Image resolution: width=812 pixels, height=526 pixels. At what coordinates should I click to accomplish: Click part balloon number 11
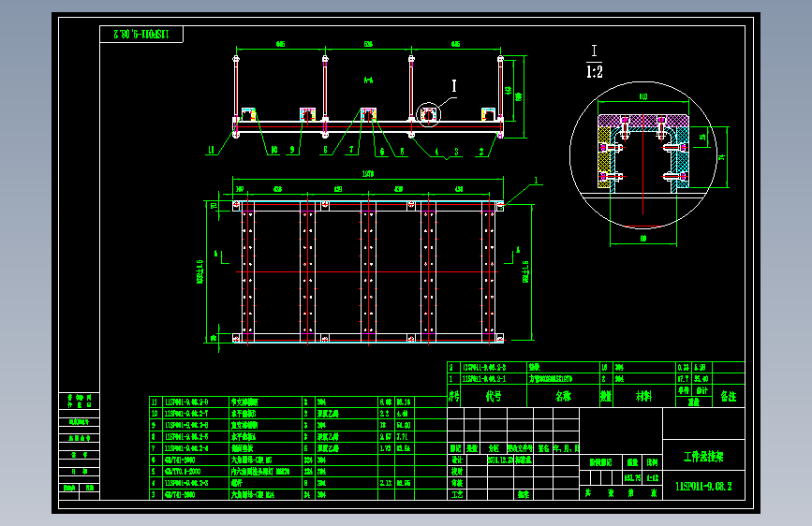(x=211, y=150)
